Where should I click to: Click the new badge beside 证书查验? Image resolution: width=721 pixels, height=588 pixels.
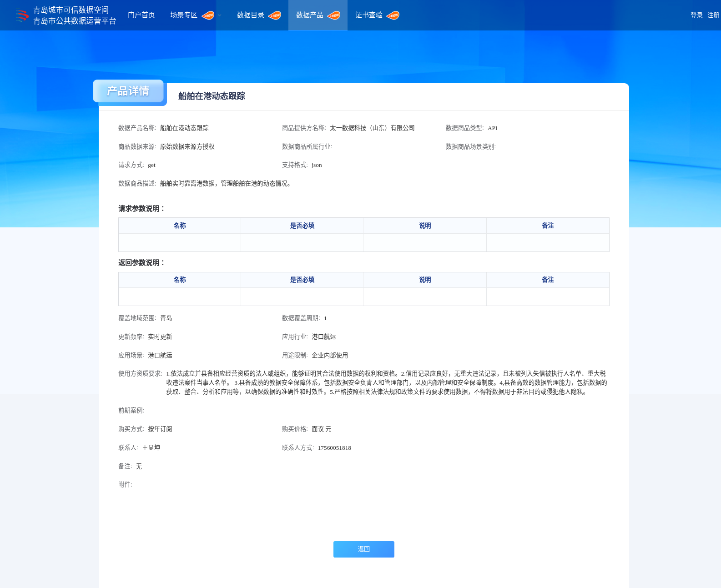point(393,15)
